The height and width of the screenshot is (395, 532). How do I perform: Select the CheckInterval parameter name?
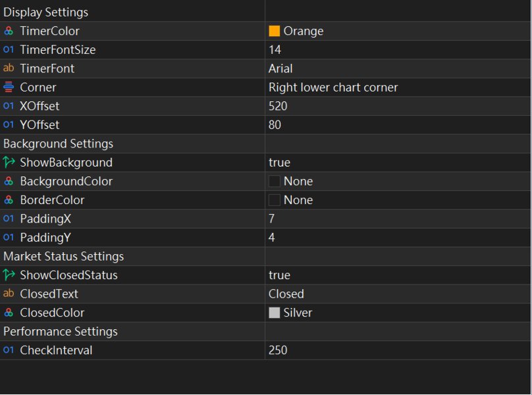tap(56, 350)
